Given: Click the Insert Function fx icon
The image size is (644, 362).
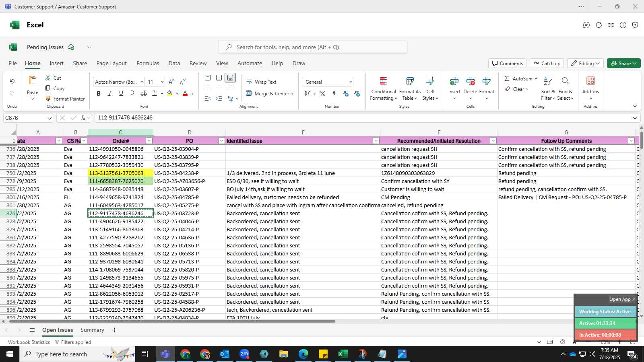Looking at the screenshot, I should 83,118.
